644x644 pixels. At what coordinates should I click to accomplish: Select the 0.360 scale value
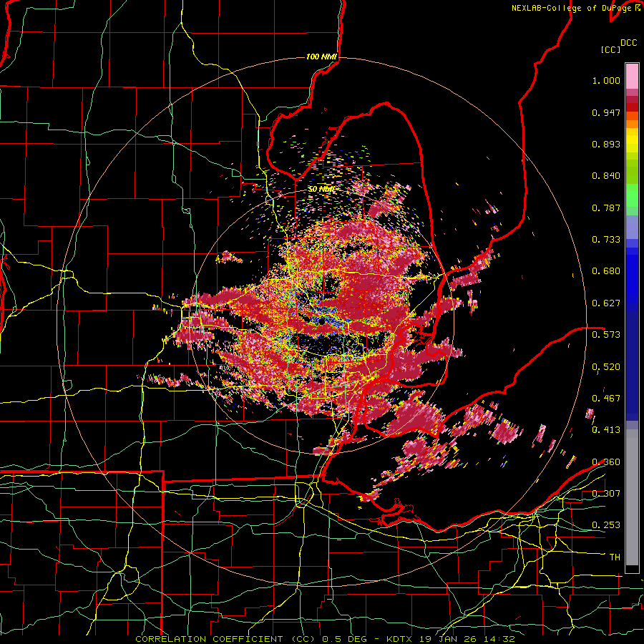(606, 462)
